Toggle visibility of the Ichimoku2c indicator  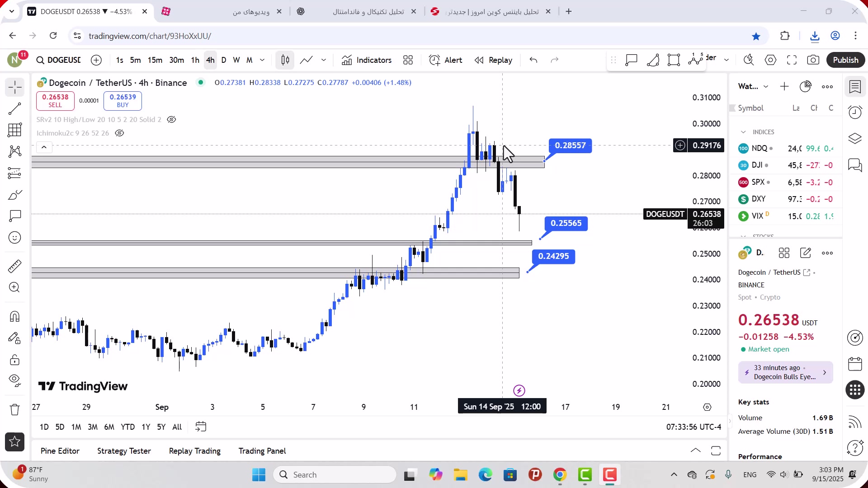tap(119, 133)
